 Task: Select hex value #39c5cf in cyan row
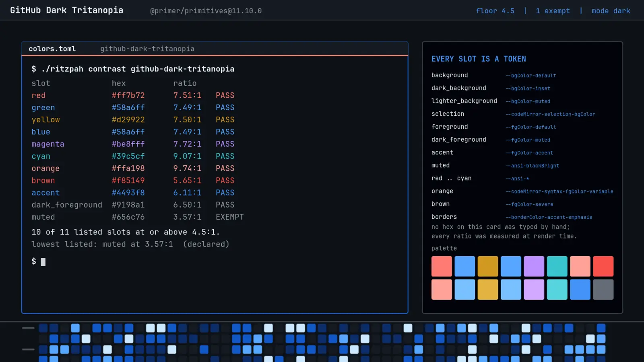pyautogui.click(x=128, y=156)
